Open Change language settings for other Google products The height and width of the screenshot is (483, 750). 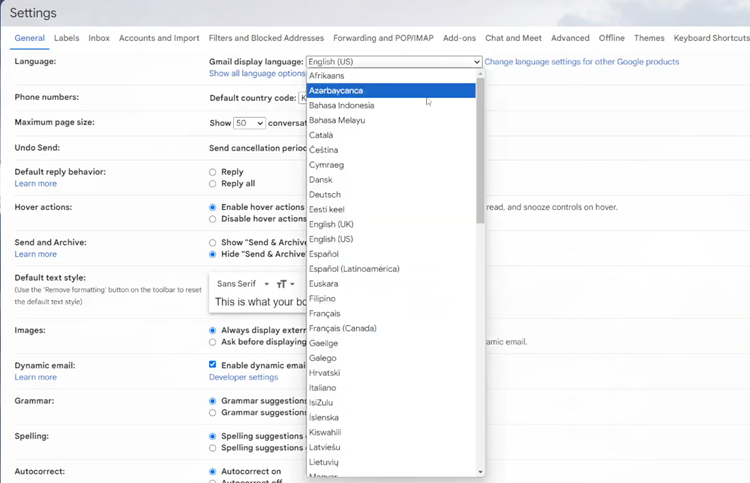[x=582, y=62]
